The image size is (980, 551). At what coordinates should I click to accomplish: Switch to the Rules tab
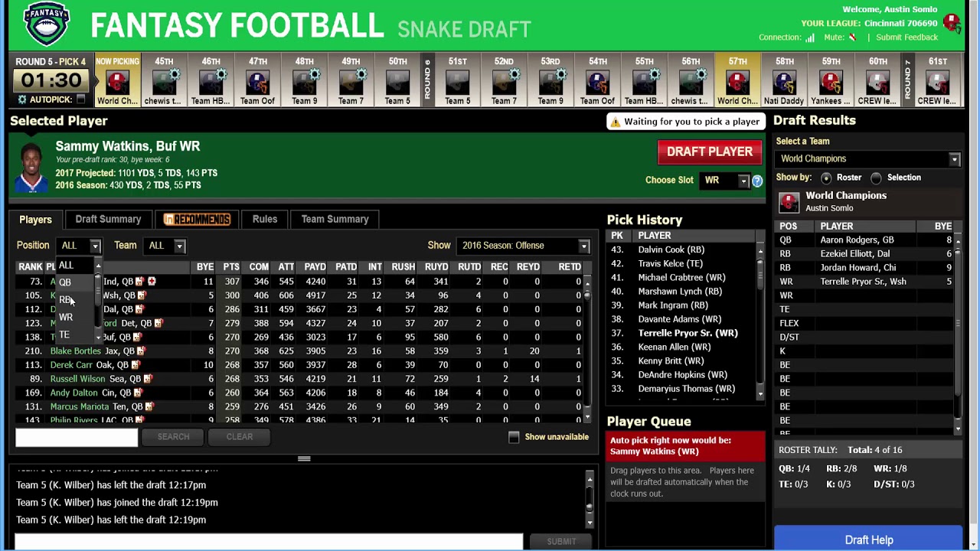[x=265, y=220]
